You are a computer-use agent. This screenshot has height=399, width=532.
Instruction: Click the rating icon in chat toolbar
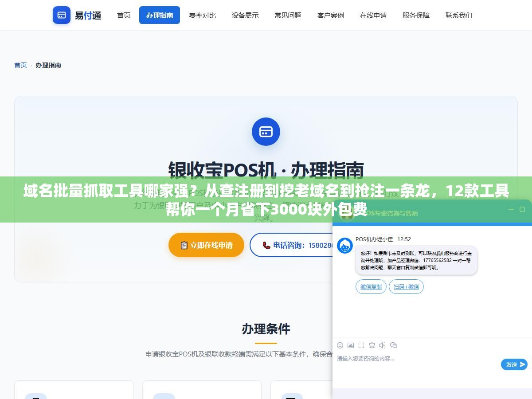click(x=372, y=345)
